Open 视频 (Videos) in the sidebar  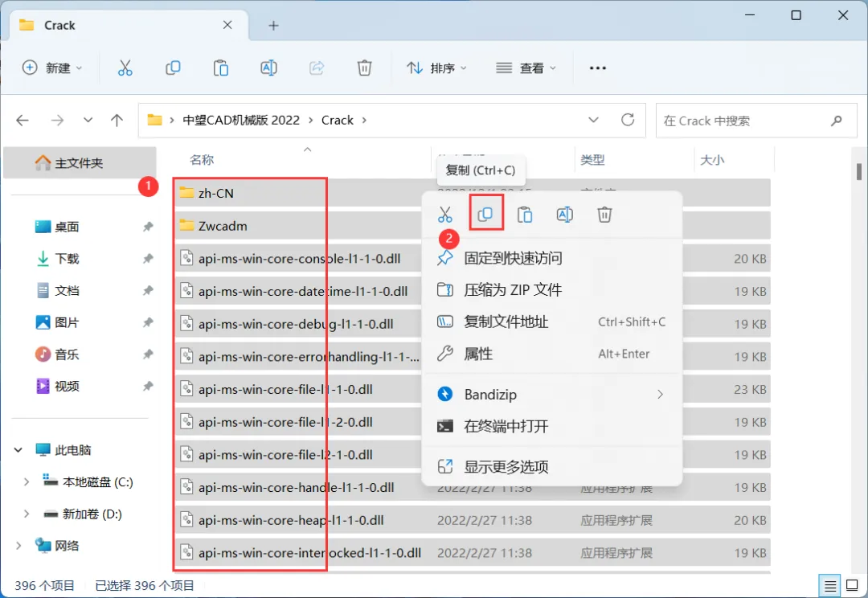67,386
